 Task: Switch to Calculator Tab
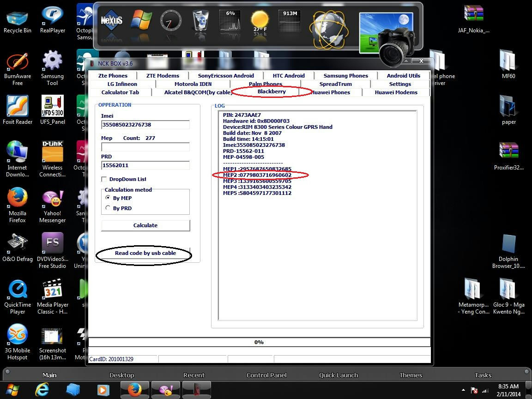tap(120, 92)
